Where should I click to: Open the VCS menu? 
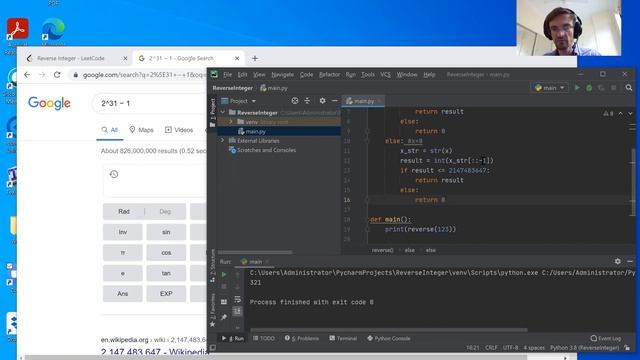tap(385, 75)
